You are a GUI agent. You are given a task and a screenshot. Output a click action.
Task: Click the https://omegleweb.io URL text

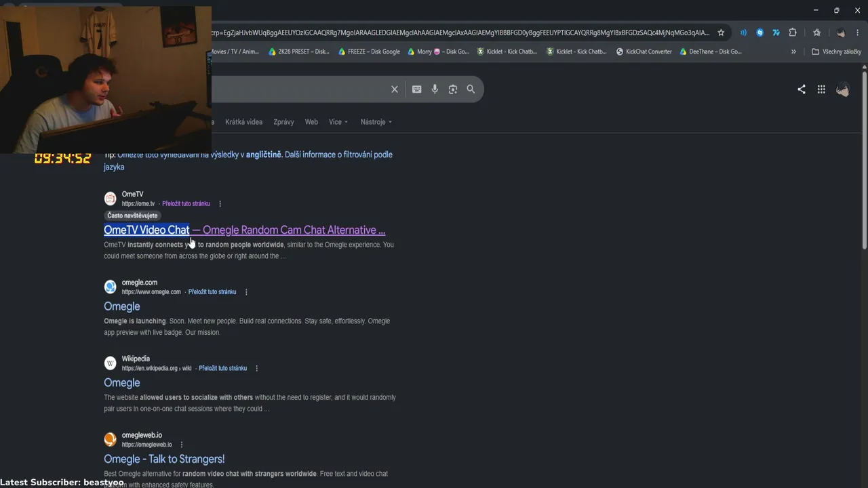pos(147,445)
